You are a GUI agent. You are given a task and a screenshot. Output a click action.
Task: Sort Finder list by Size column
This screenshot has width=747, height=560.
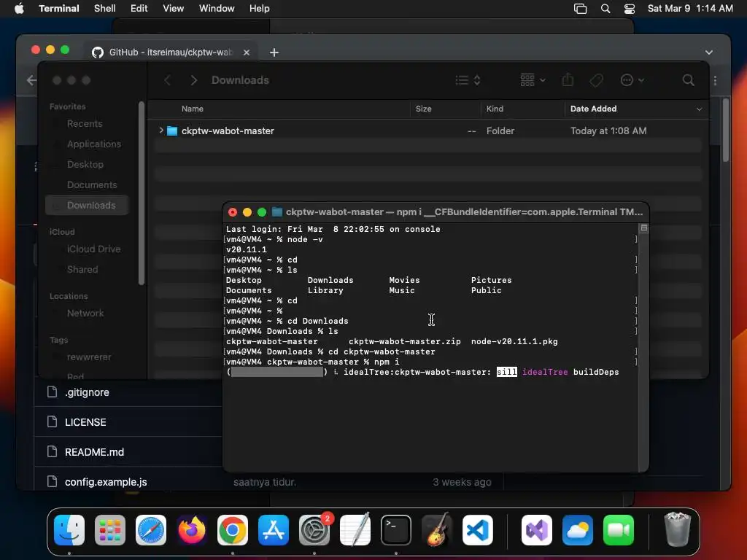424,109
